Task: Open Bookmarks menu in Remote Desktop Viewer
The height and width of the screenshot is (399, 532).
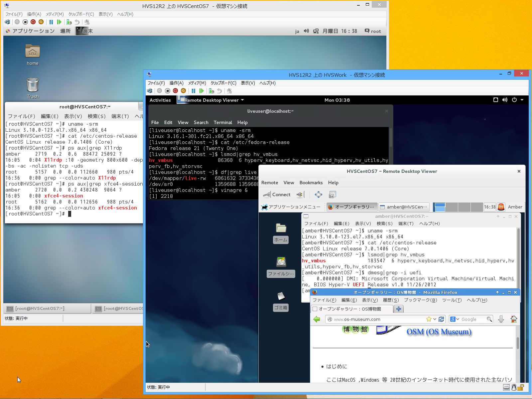Action: point(311,183)
